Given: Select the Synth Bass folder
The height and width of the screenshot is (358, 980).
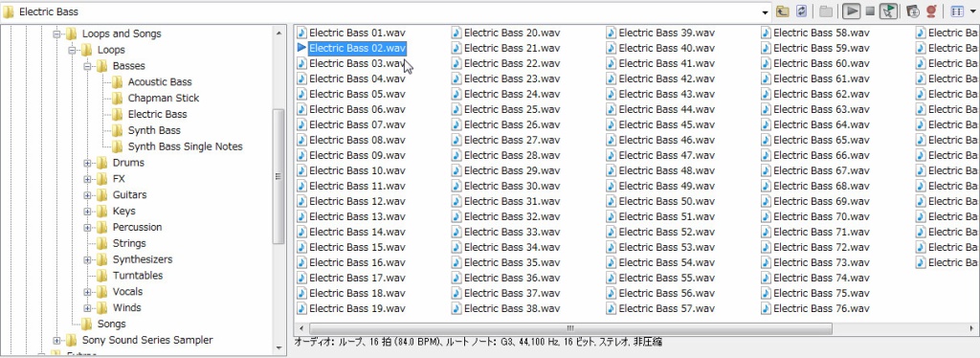Looking at the screenshot, I should pyautogui.click(x=154, y=130).
